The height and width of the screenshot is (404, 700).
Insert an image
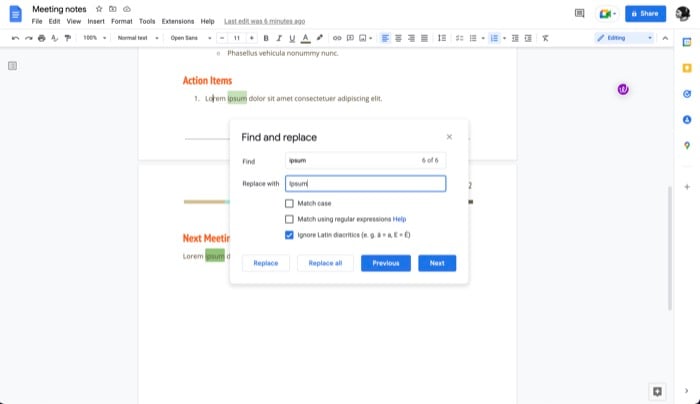pyautogui.click(x=363, y=38)
